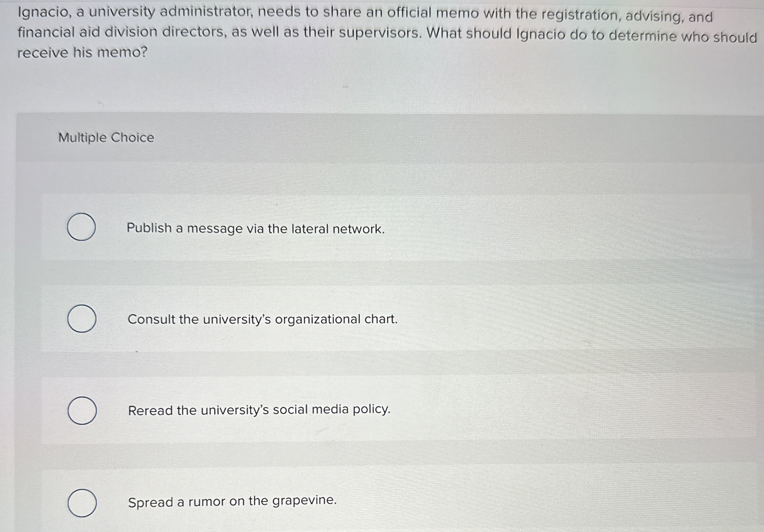Viewport: 764px width, 532px height.
Task: Choose 'Publish a message via the lateral network'
Action: [x=256, y=229]
